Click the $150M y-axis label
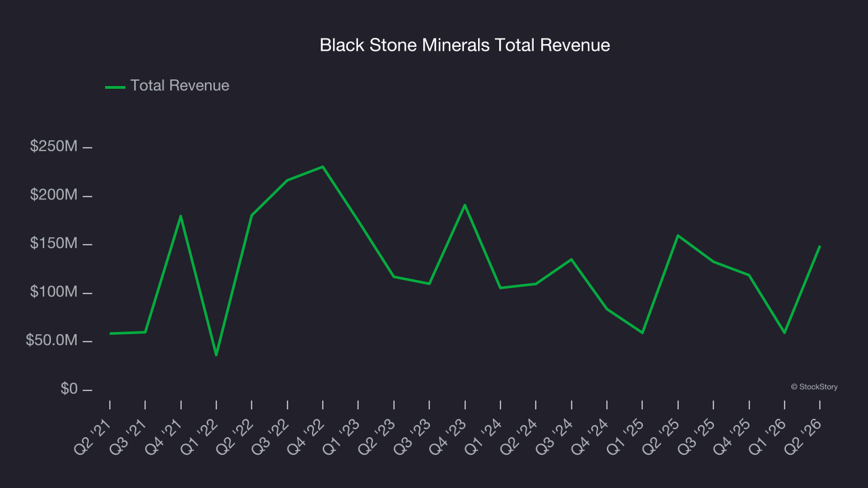 54,243
